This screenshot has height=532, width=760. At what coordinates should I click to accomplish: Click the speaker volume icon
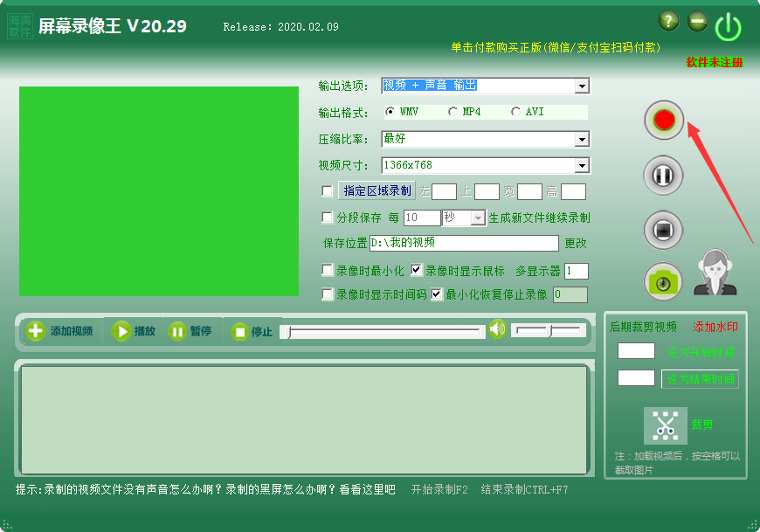tap(496, 330)
